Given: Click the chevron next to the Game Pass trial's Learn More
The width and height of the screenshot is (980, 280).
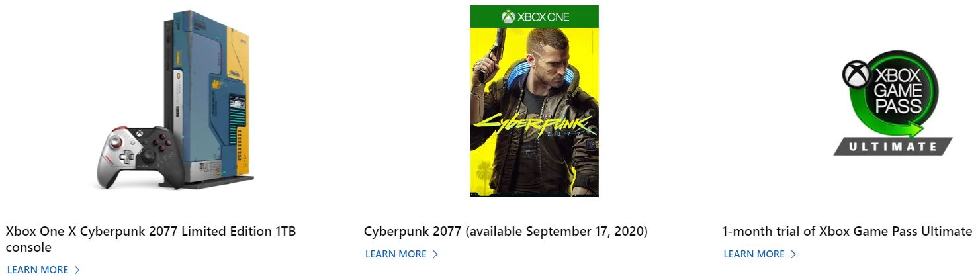Looking at the screenshot, I should tap(793, 254).
